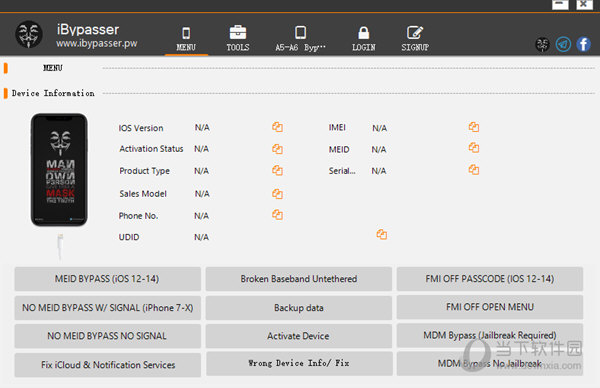Click Fix iCloud & Notification Services
Viewport: 600px width, 388px height.
(108, 365)
